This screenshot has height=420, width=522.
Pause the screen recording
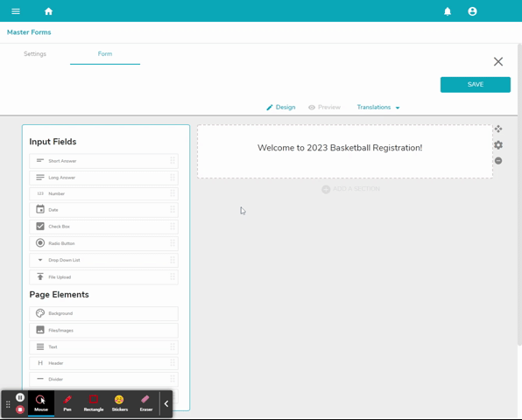point(20,397)
